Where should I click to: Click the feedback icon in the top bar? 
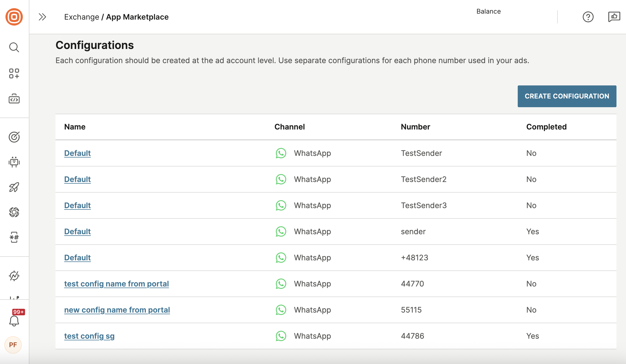pos(615,17)
